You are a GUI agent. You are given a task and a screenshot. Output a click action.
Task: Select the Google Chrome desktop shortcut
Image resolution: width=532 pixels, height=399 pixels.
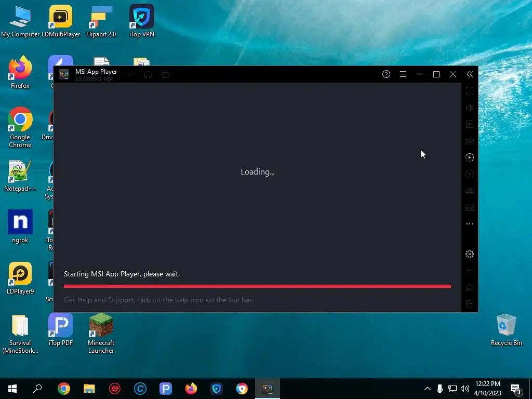(x=20, y=128)
